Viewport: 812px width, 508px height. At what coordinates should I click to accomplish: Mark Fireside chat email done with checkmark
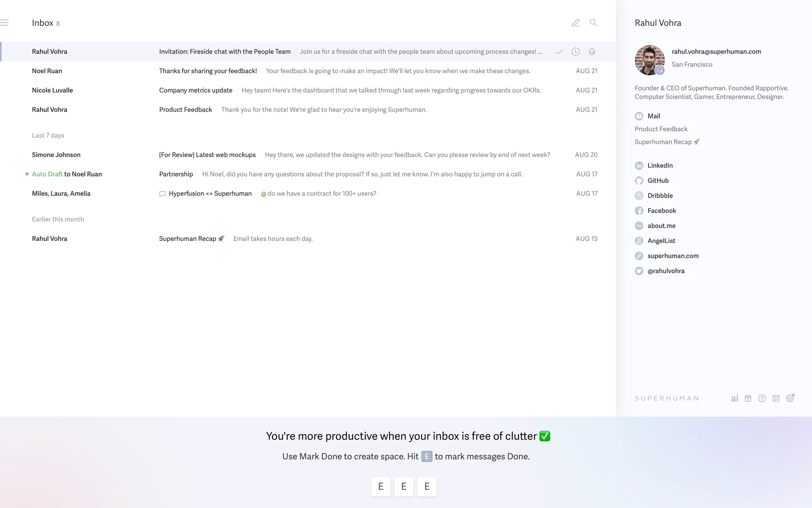point(559,52)
